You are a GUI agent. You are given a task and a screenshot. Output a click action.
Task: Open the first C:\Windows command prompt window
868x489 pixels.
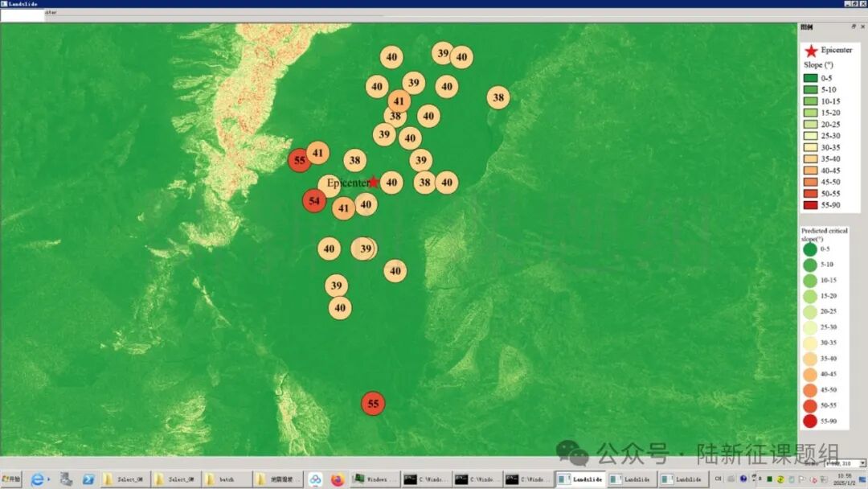point(426,479)
